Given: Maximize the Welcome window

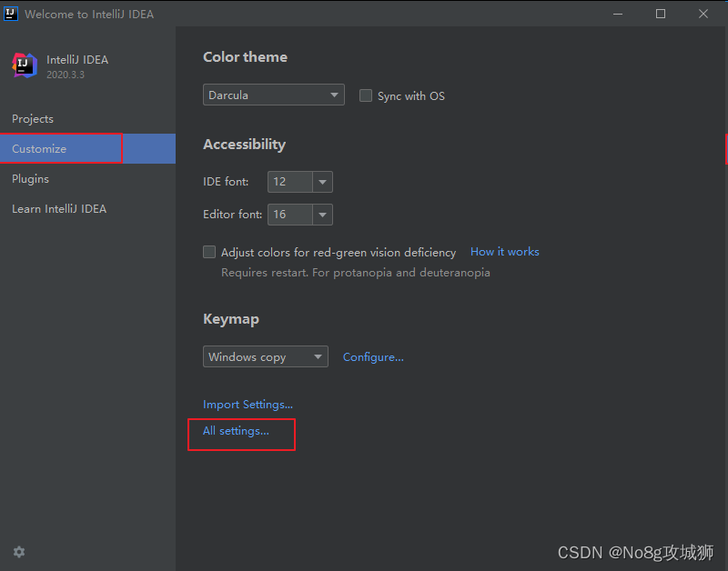Looking at the screenshot, I should click(x=661, y=14).
